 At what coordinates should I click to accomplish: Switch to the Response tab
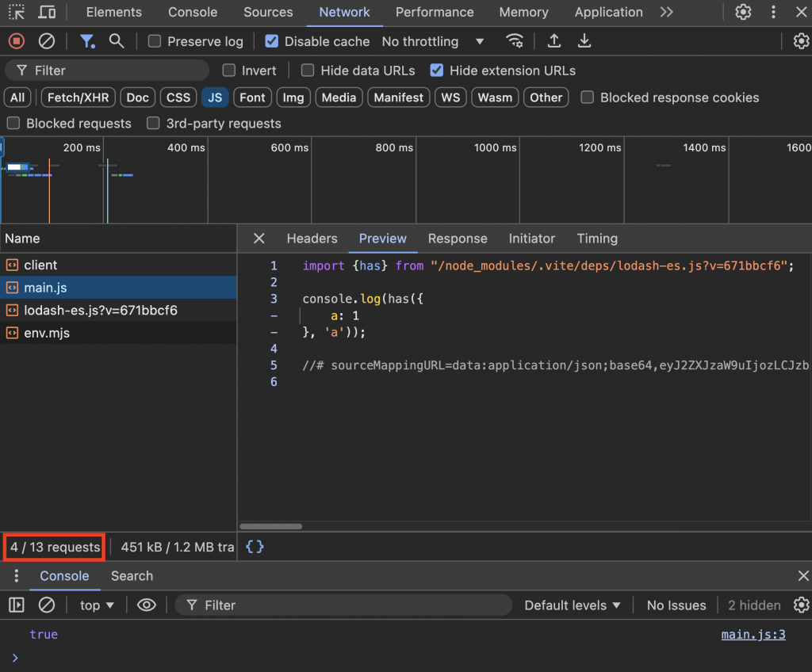click(x=458, y=239)
